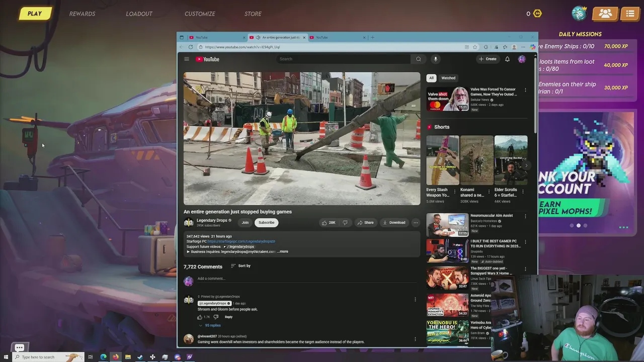Open the game chat bubble icon
644x362 pixels.
[x=20, y=347]
